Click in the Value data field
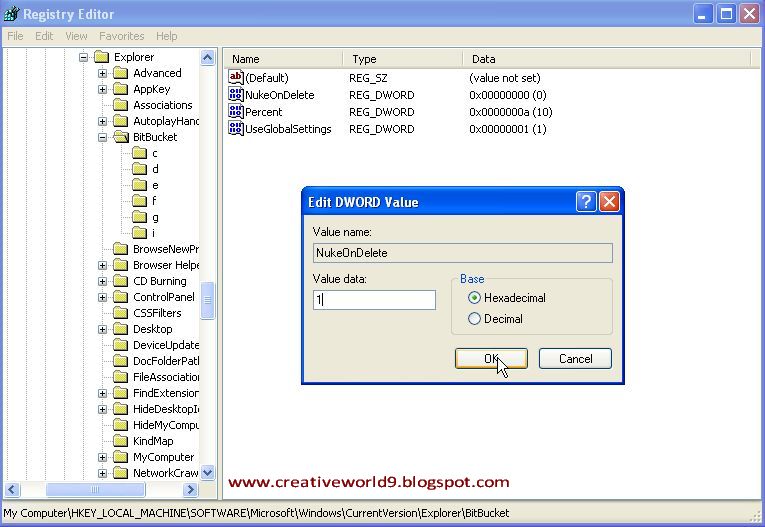 point(374,300)
